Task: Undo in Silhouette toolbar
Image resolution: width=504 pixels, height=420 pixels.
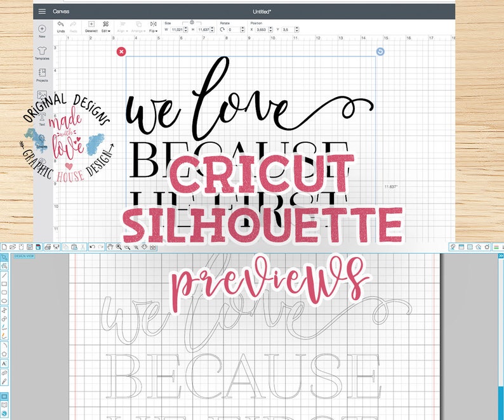Action: (x=92, y=247)
